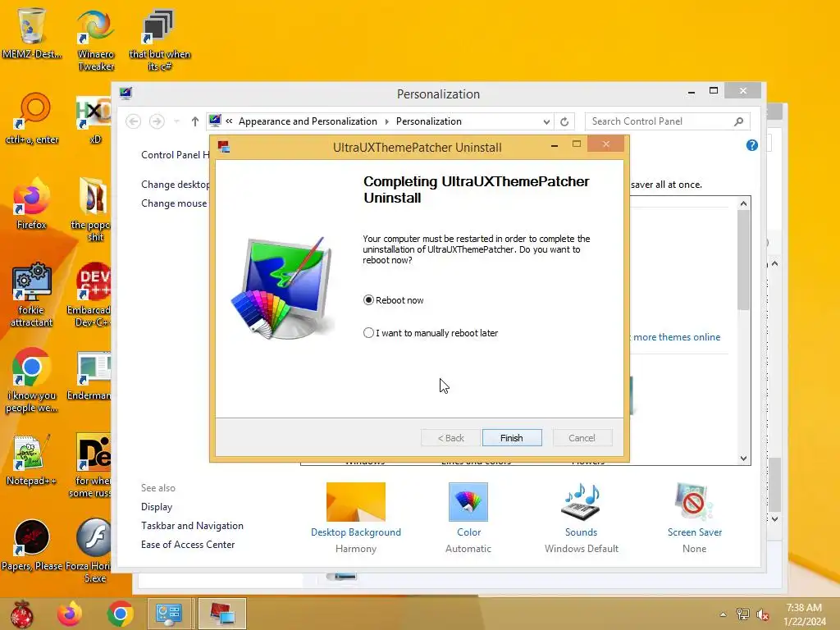Open Taskbar and Navigation link
This screenshot has height=630, width=840.
pos(192,526)
